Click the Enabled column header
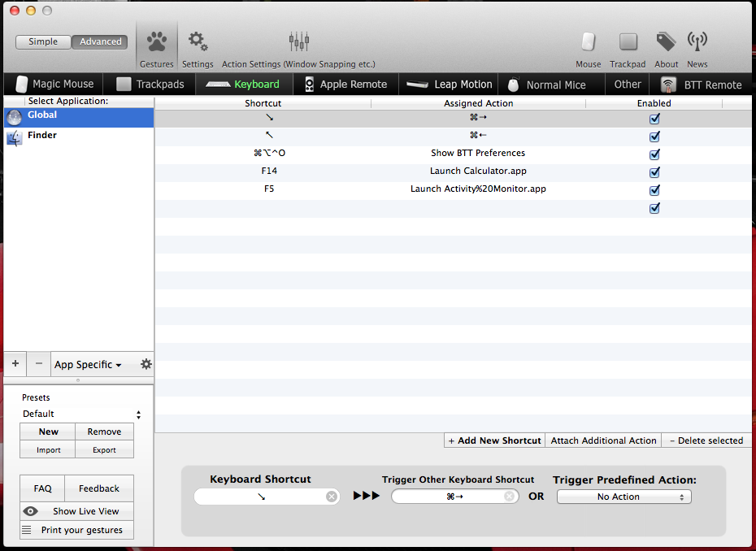Image resolution: width=756 pixels, height=551 pixels. [654, 103]
